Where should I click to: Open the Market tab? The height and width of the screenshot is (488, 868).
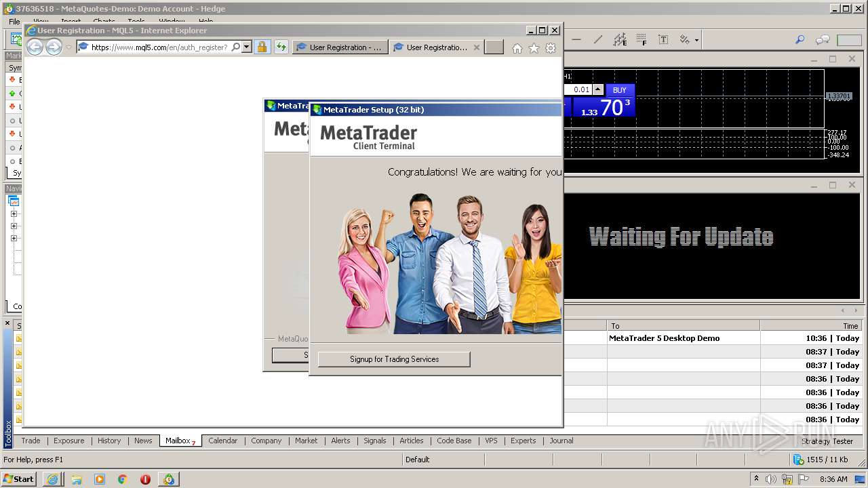pyautogui.click(x=306, y=441)
